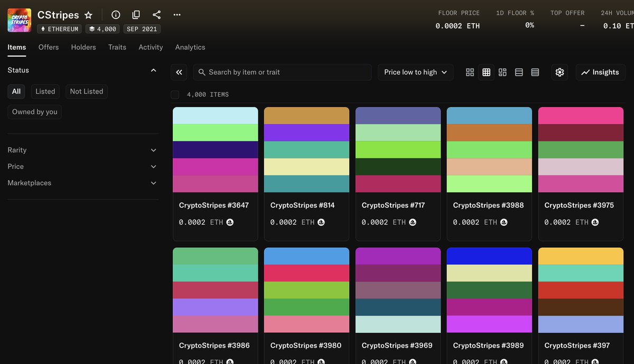Click the 0.0002 ETH floor price value

coord(458,26)
